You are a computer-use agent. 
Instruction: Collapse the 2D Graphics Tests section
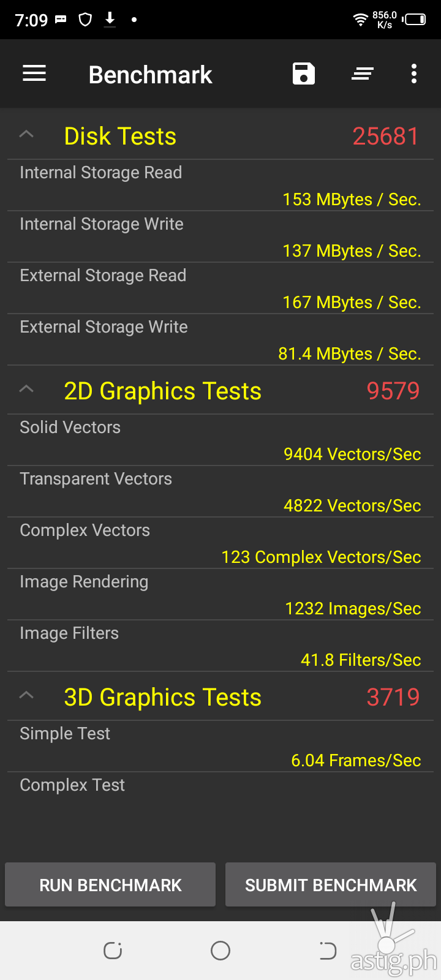(26, 390)
